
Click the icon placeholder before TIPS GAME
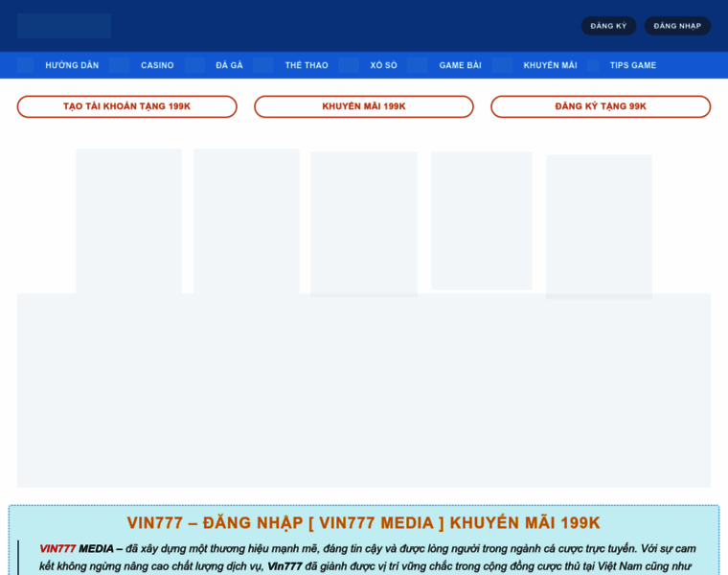click(593, 65)
